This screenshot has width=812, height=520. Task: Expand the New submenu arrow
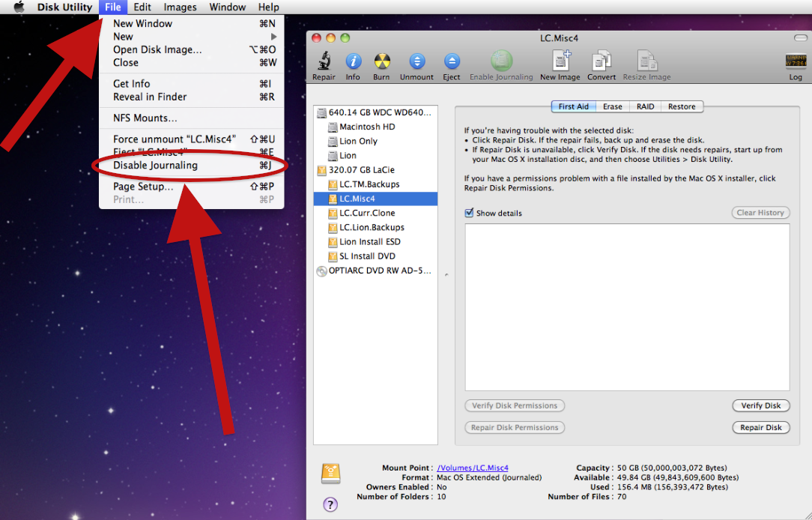coord(274,37)
